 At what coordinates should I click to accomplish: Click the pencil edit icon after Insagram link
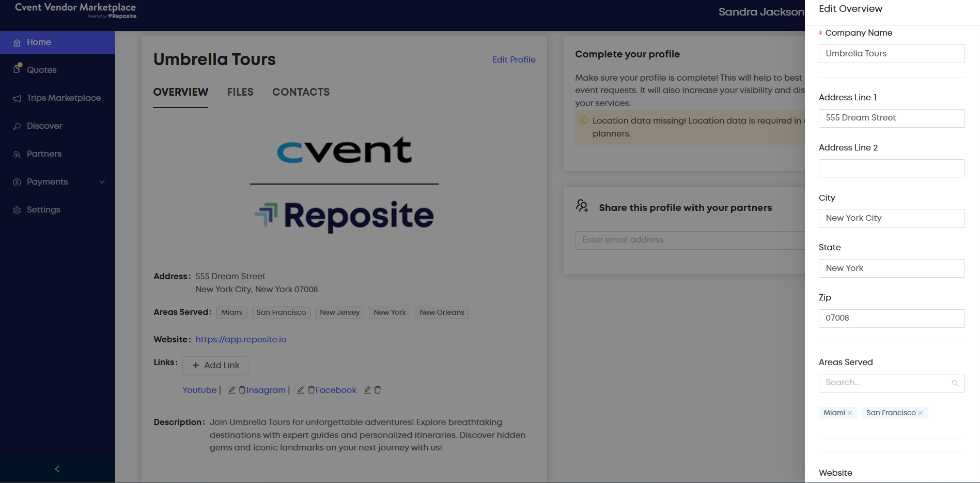(301, 390)
